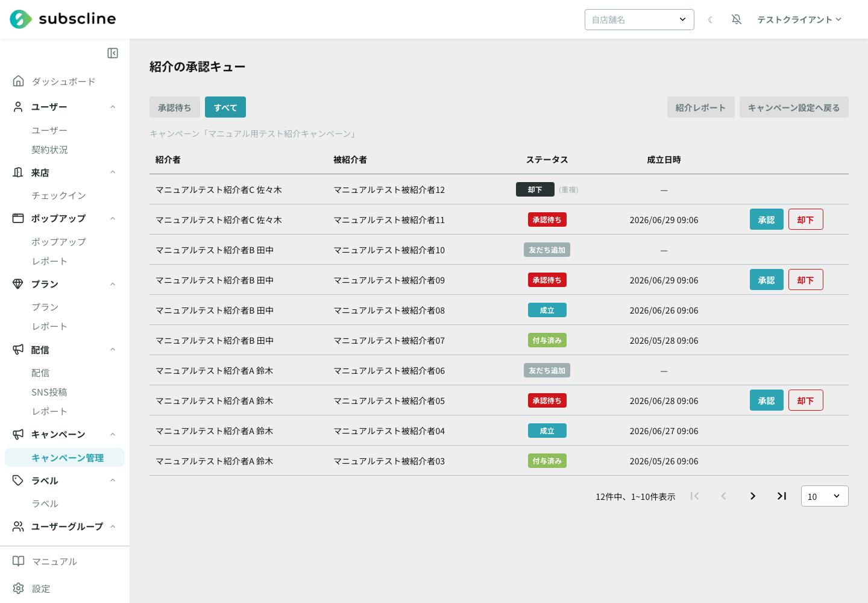Click the ユーザー section person icon
The image size is (868, 603).
18,107
